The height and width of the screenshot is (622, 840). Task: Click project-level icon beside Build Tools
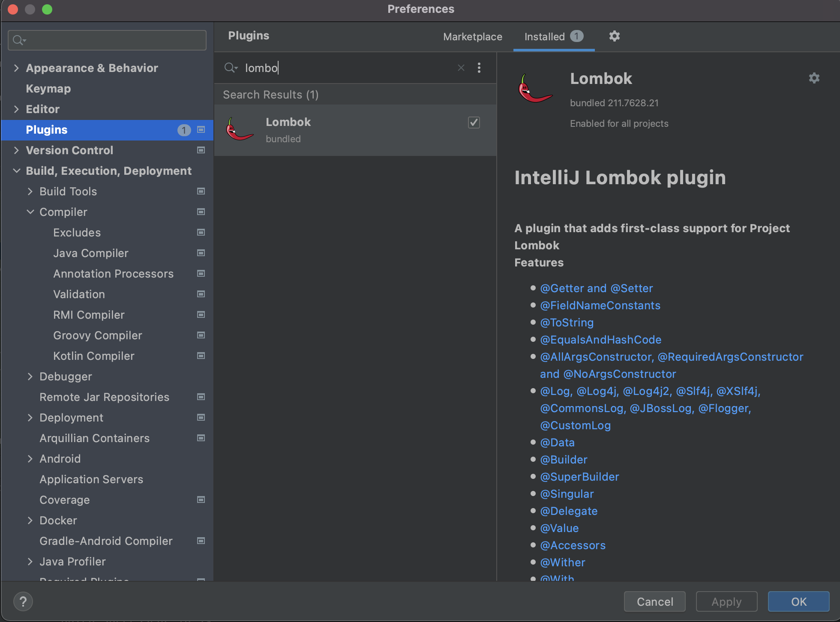[201, 191]
